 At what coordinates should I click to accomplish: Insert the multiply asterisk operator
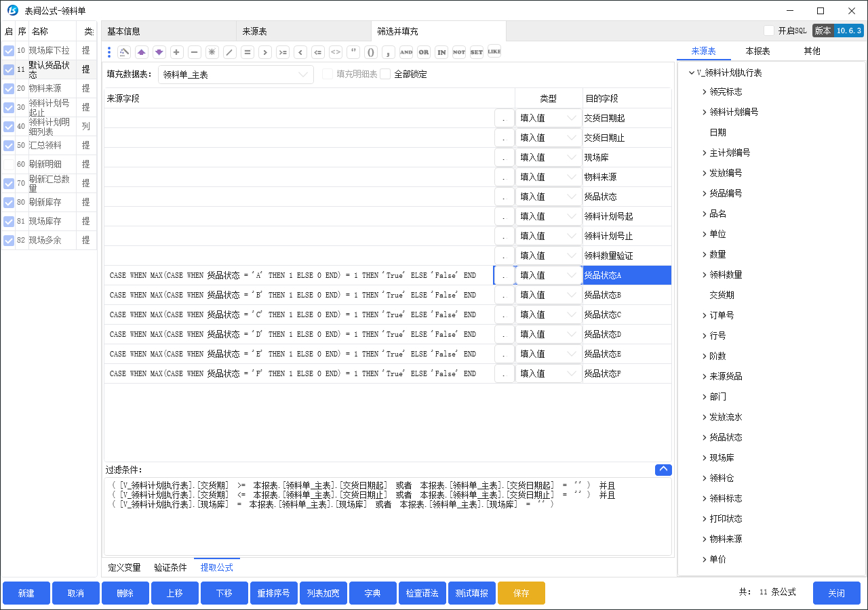tap(212, 52)
